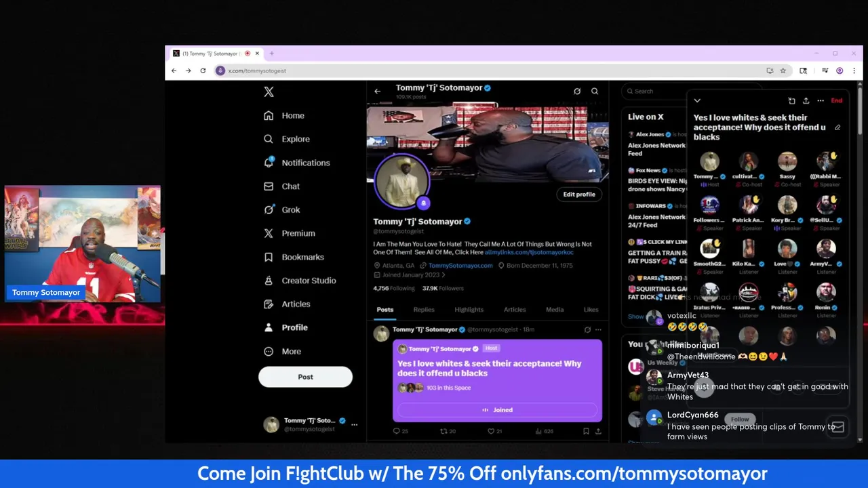Open the round profile picture
The image size is (868, 488).
coord(401,181)
